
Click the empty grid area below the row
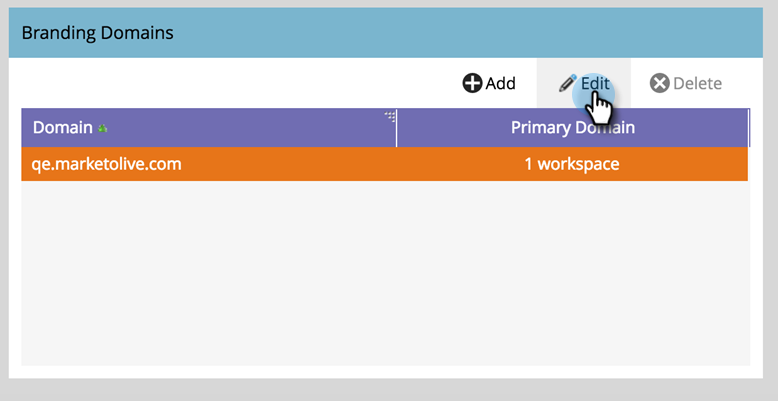point(385,270)
